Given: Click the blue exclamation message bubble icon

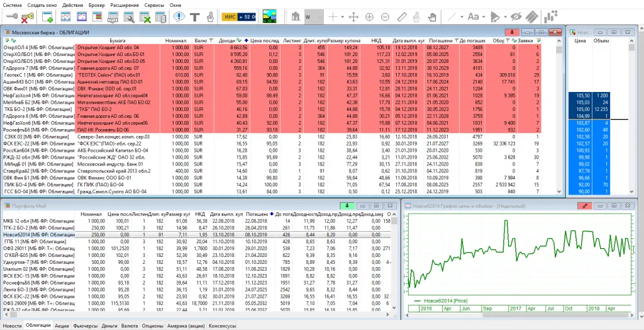Looking at the screenshot, I should (x=179, y=17).
